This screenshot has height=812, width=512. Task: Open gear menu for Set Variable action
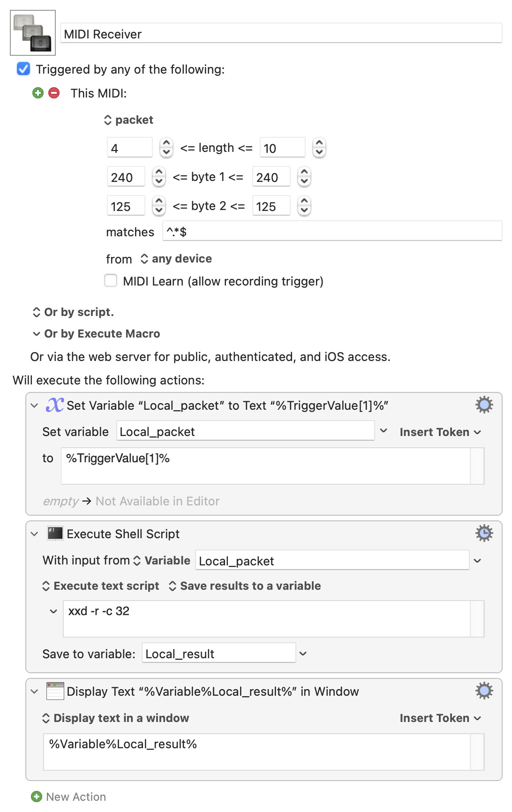pos(484,405)
